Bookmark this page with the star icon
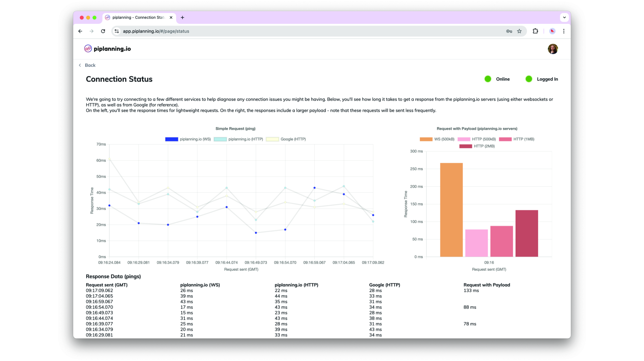644x361 pixels. 519,31
